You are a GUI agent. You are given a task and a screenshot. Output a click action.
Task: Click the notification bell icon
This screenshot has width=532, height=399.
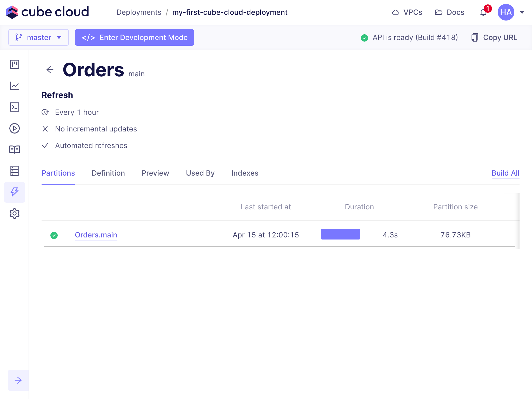(x=483, y=12)
